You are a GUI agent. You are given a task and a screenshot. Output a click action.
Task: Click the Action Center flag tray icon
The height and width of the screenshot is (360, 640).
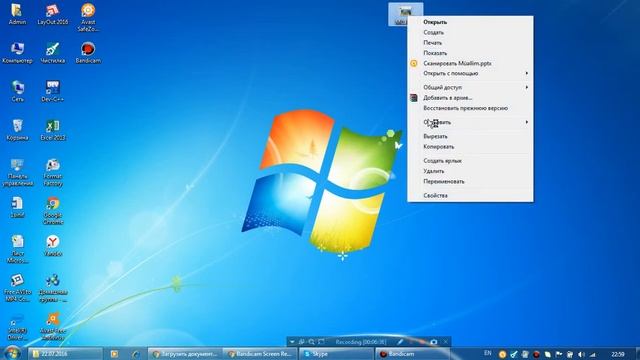click(x=558, y=354)
